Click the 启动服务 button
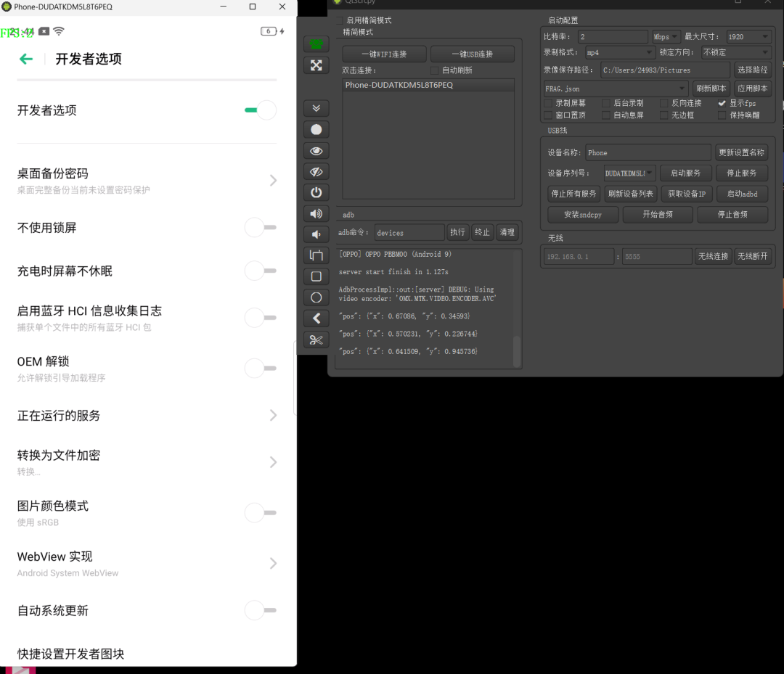 [685, 173]
